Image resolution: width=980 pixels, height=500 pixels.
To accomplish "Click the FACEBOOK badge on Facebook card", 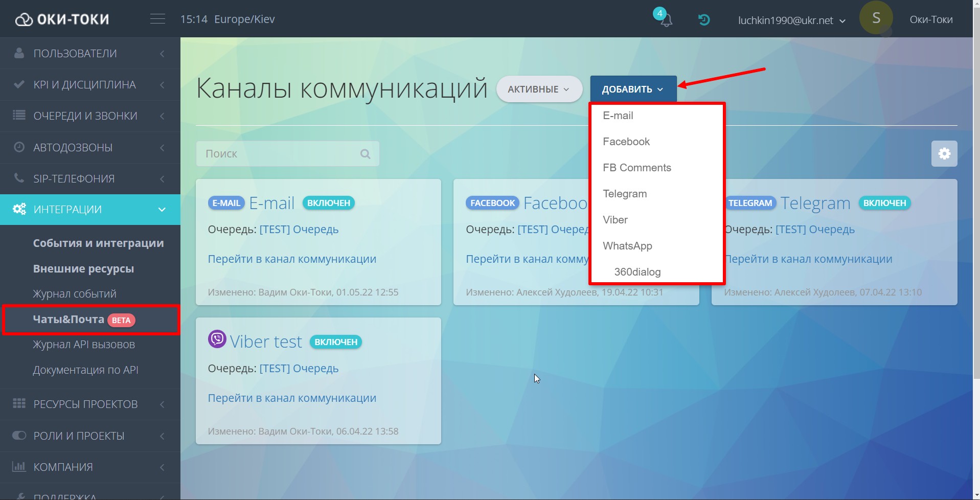I will click(x=492, y=203).
